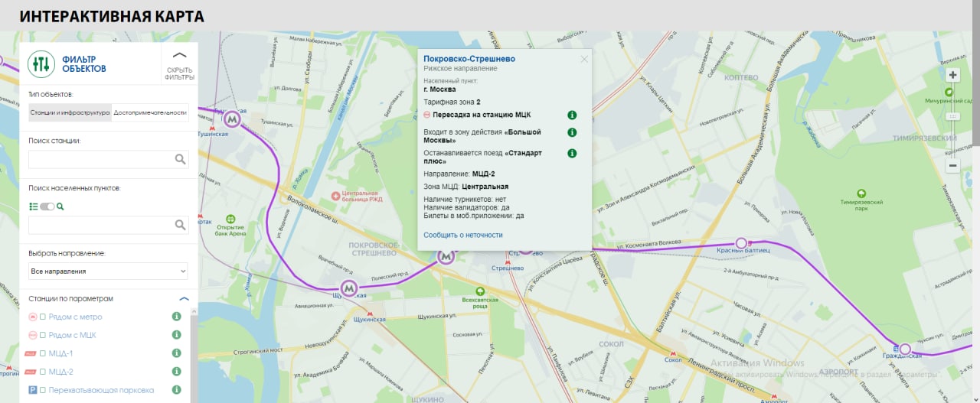
Task: Open info icon for Стандарт плюс train
Action: (x=572, y=154)
